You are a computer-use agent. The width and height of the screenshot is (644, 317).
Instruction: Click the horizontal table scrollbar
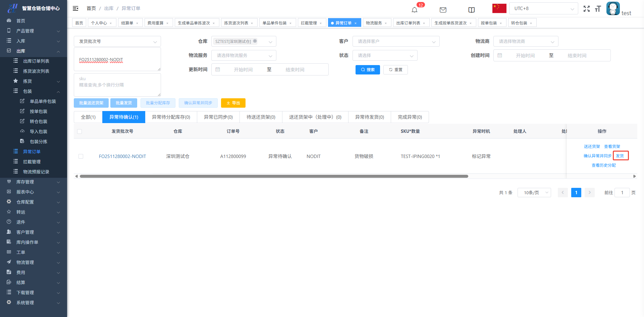pyautogui.click(x=274, y=176)
